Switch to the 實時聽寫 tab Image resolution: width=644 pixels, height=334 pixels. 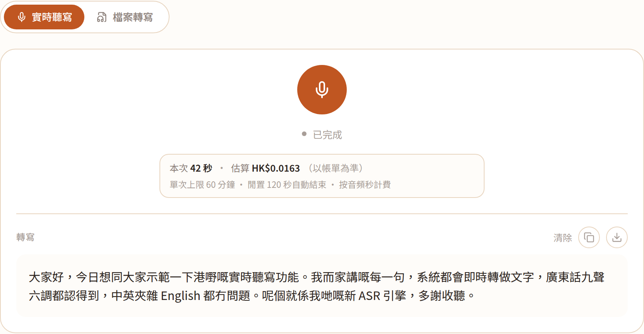pos(44,17)
